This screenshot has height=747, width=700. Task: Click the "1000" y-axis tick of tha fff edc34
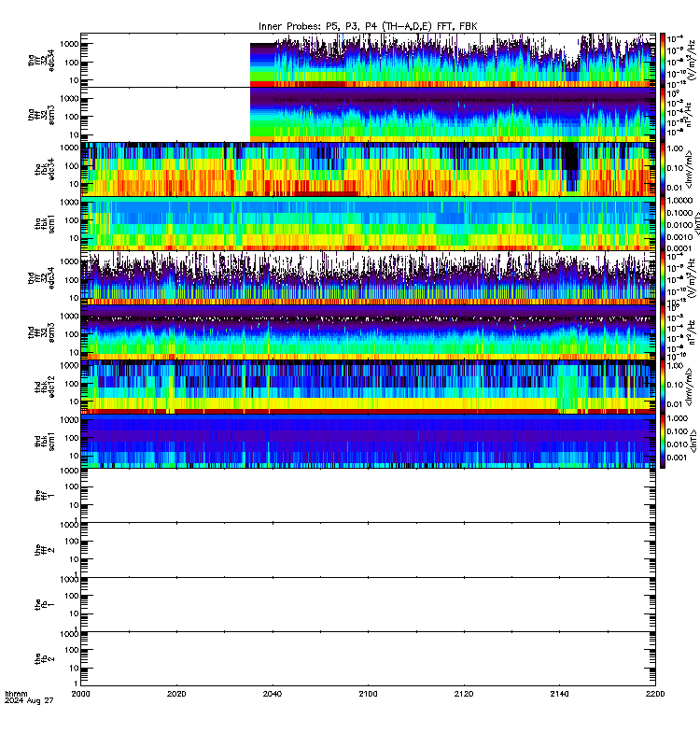pyautogui.click(x=69, y=44)
